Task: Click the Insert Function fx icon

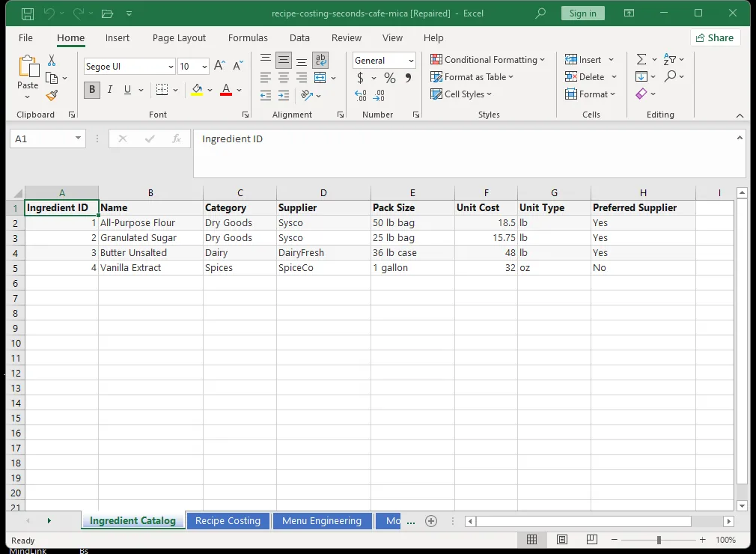Action: 177,138
